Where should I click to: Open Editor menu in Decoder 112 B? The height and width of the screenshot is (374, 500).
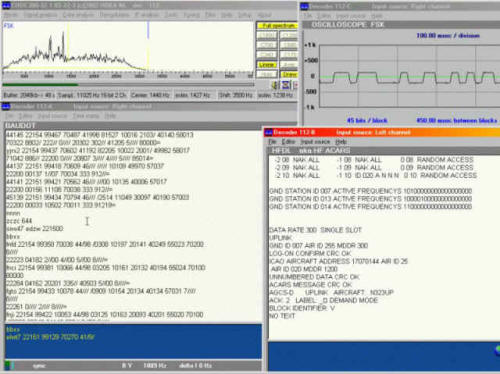click(x=288, y=142)
